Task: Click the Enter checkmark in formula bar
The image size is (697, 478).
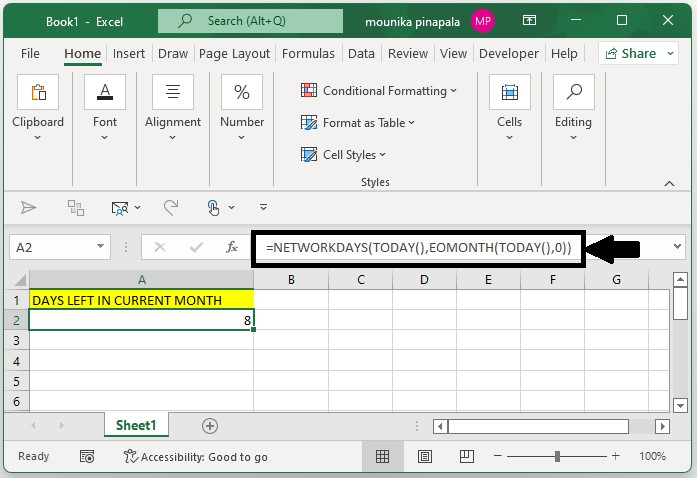Action: 196,247
